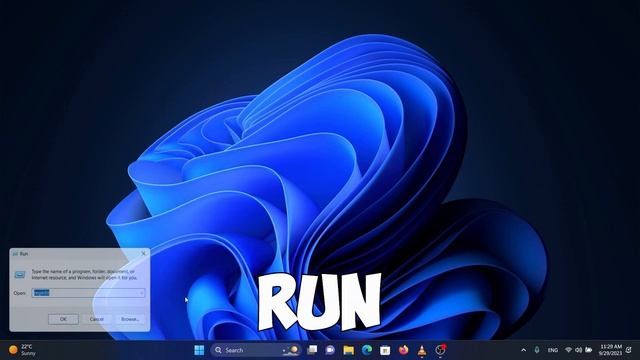
Task: Launch Microsoft Edge from the taskbar
Action: click(x=367, y=350)
